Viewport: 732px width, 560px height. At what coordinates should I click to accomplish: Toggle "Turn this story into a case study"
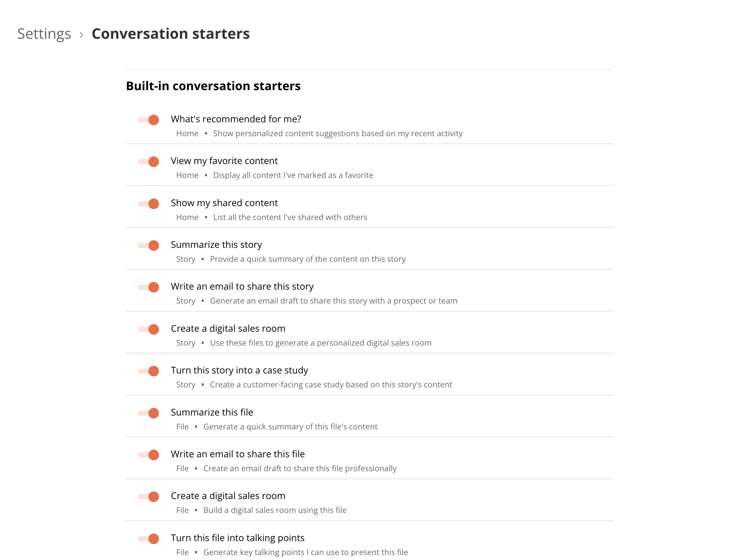pyautogui.click(x=148, y=371)
